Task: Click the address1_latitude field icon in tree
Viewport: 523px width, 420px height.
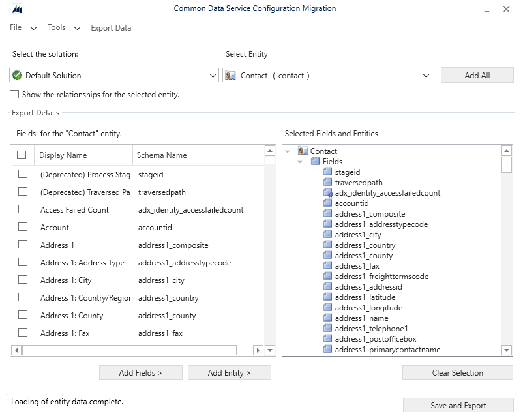Action: 328,297
